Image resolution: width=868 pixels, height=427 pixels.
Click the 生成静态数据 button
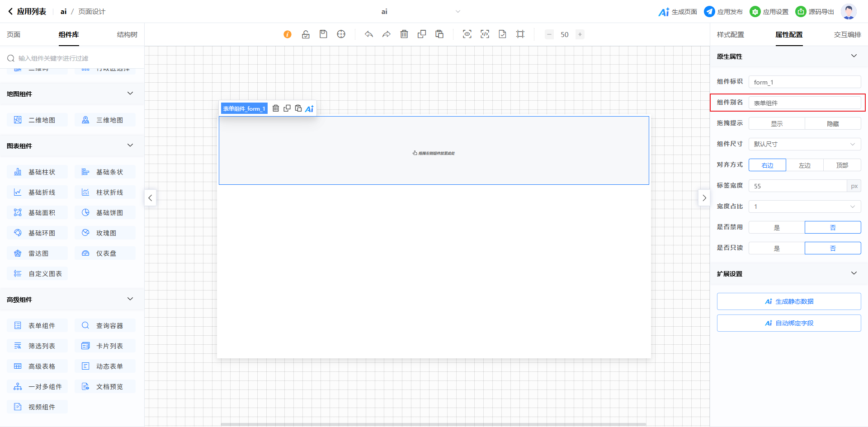789,301
